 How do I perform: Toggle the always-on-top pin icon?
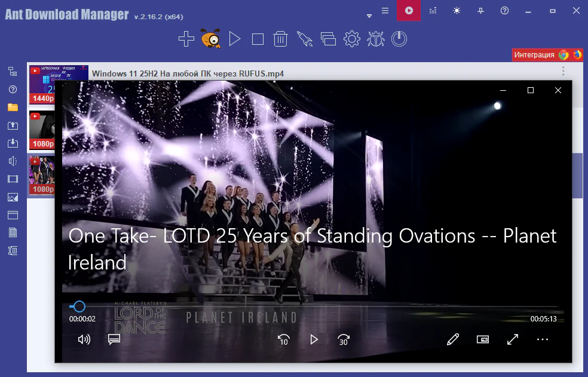pyautogui.click(x=480, y=11)
